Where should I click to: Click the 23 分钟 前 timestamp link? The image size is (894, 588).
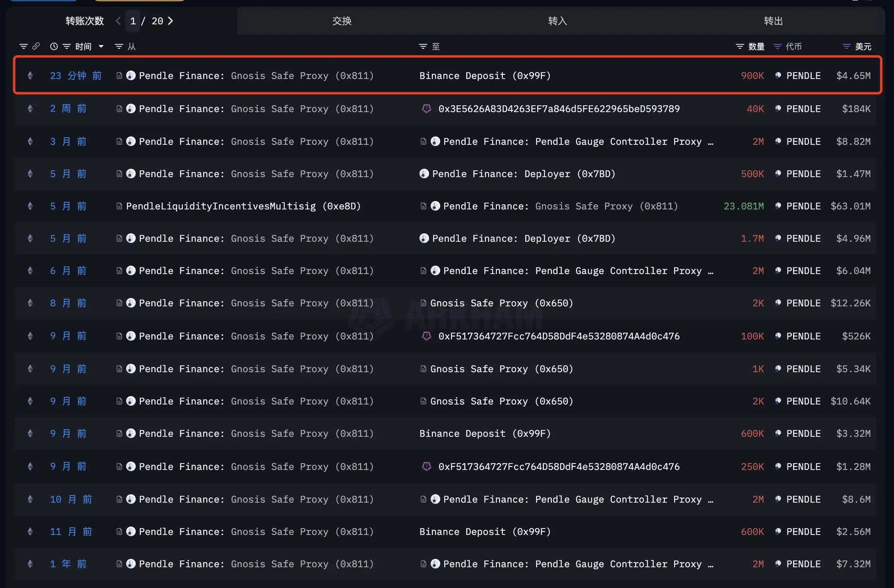click(x=75, y=75)
